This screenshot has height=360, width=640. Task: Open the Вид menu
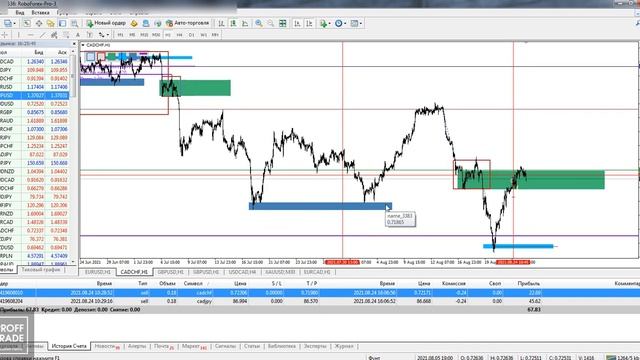click(20, 13)
